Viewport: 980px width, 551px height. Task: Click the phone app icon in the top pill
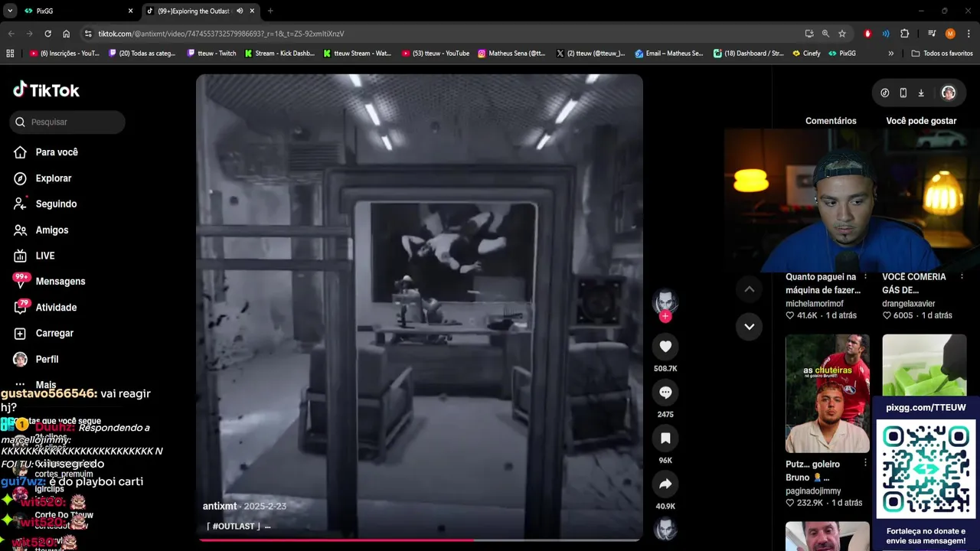(x=903, y=93)
